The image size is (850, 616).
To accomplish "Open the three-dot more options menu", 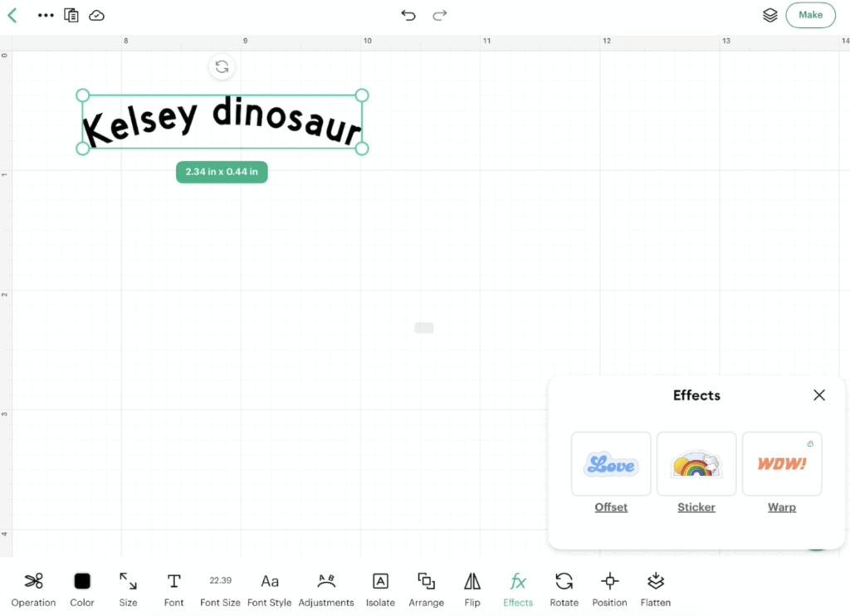I will pos(46,15).
